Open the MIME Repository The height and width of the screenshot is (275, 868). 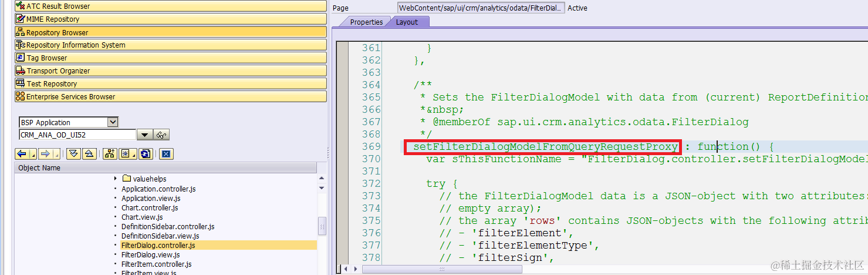tap(170, 19)
